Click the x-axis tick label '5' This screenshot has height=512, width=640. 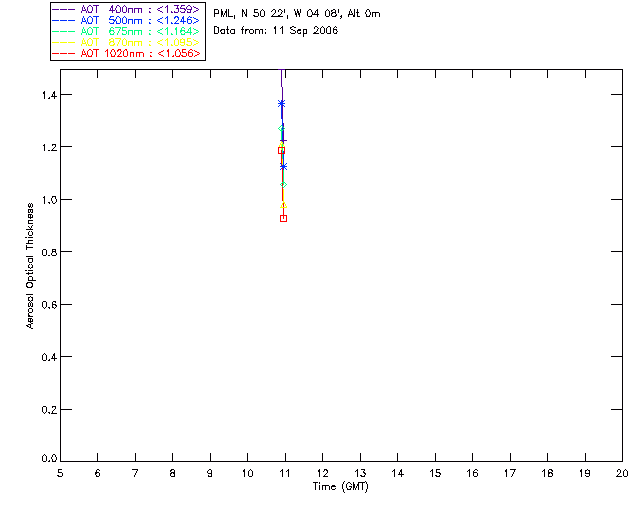click(x=60, y=473)
